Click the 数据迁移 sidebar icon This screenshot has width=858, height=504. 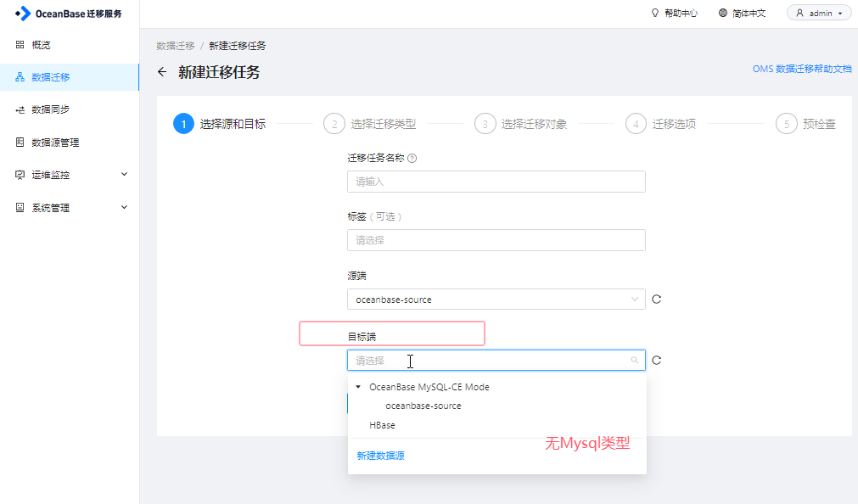pyautogui.click(x=20, y=77)
